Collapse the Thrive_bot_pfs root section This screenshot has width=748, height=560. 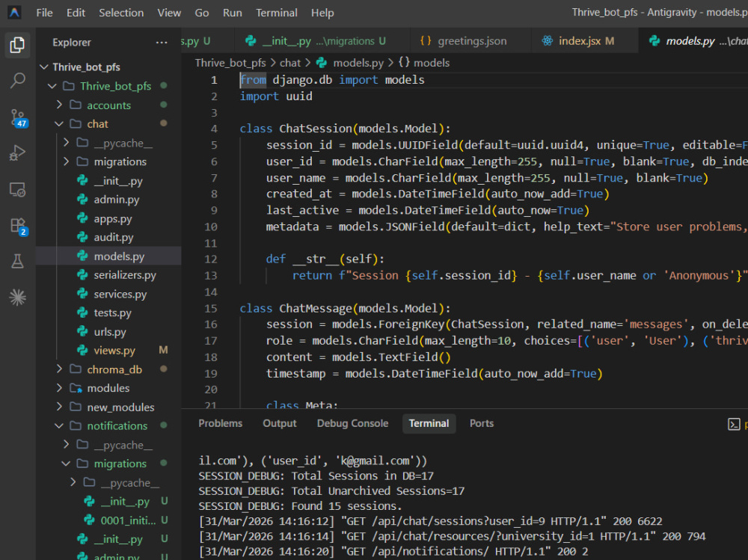(108, 67)
